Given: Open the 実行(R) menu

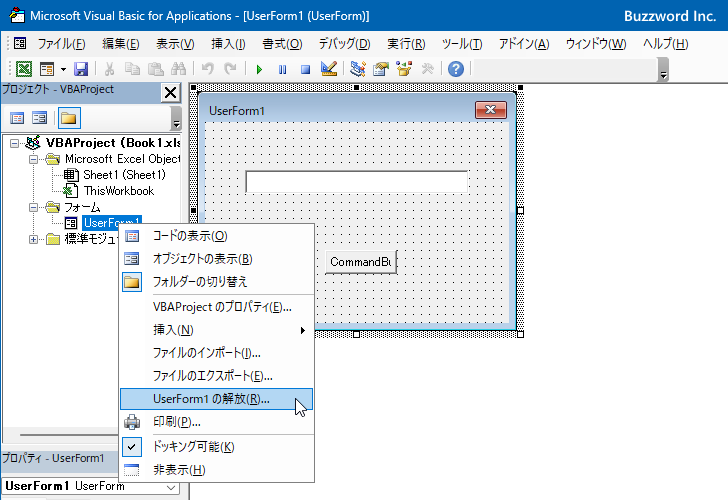Looking at the screenshot, I should point(406,44).
